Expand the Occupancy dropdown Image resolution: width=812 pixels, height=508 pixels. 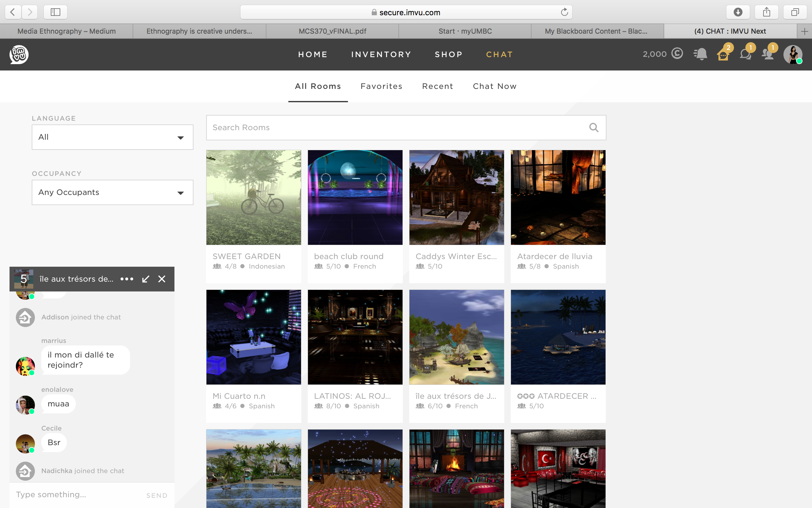coord(112,192)
